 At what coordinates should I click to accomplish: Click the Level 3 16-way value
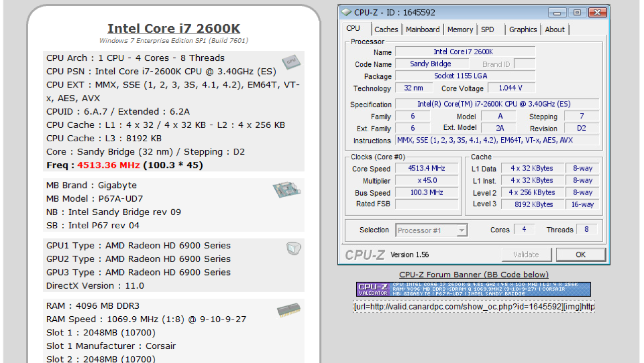582,205
